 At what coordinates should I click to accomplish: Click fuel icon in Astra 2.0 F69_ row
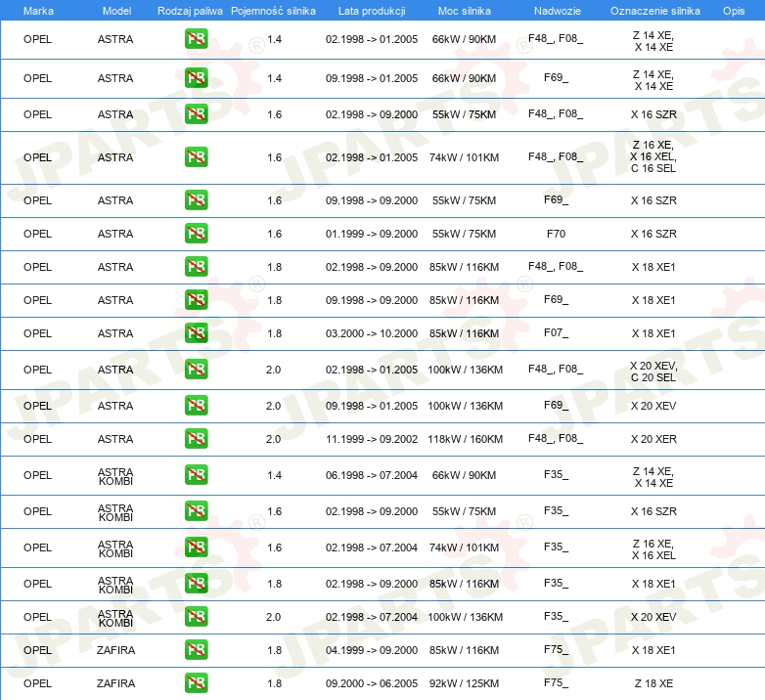196,405
